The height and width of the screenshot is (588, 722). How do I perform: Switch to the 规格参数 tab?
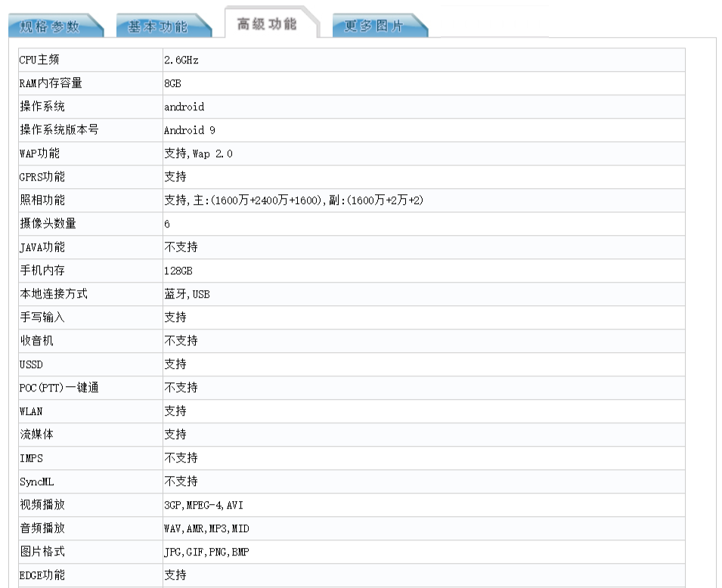[50, 26]
